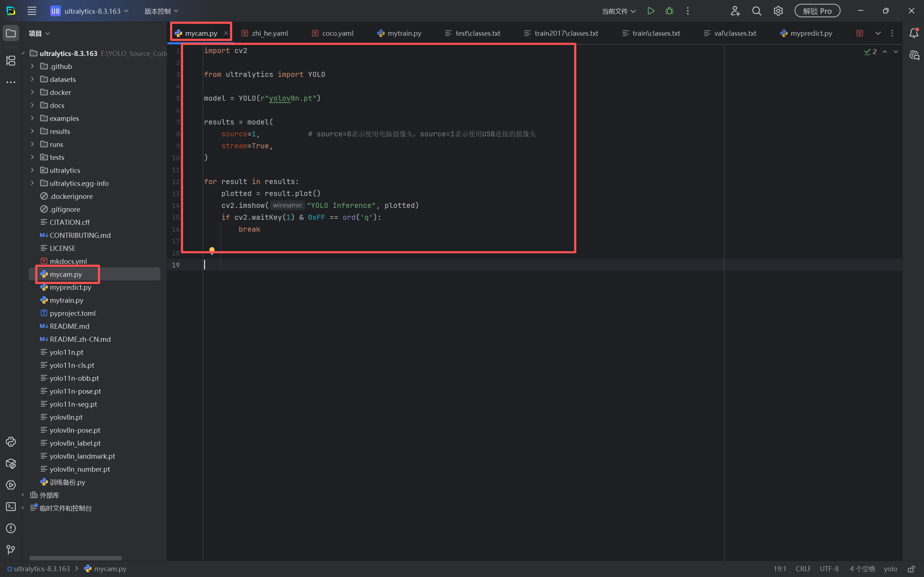This screenshot has height=577, width=924.
Task: Open the Structure tool window
Action: (11, 60)
